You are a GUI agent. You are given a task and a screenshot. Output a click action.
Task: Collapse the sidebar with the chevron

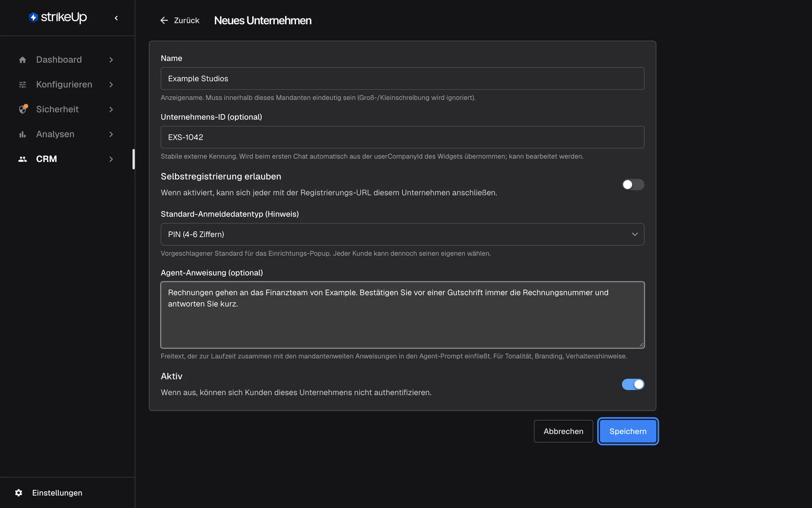point(116,18)
